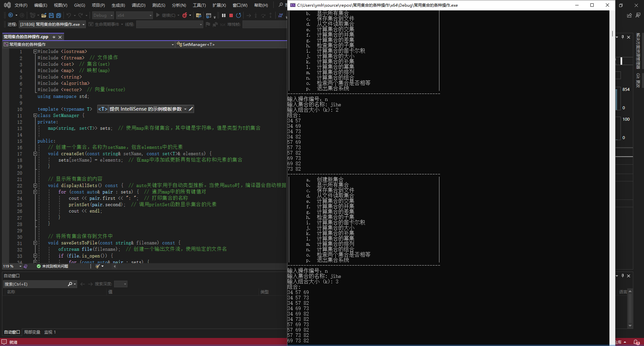This screenshot has height=346, width=644.
Task: Click the Save All double-disk icon
Action: [59, 15]
